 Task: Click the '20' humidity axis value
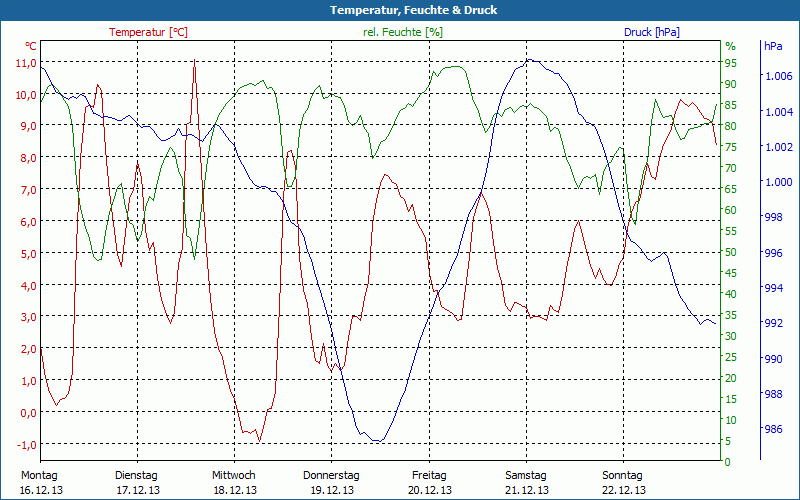[x=731, y=378]
